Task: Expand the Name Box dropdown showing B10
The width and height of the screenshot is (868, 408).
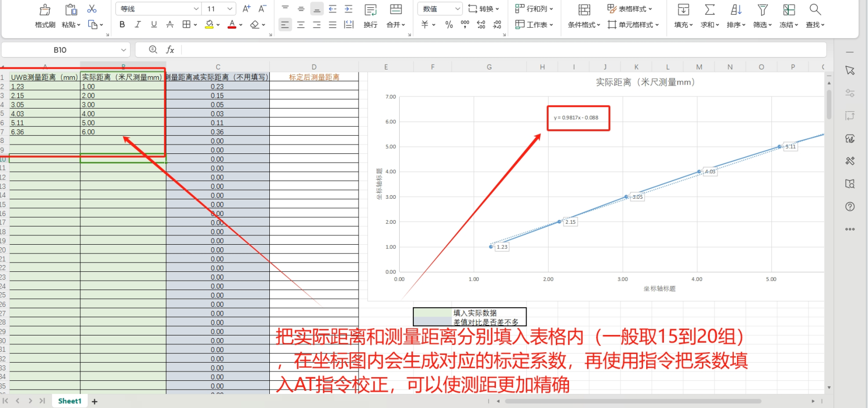Action: (x=124, y=50)
